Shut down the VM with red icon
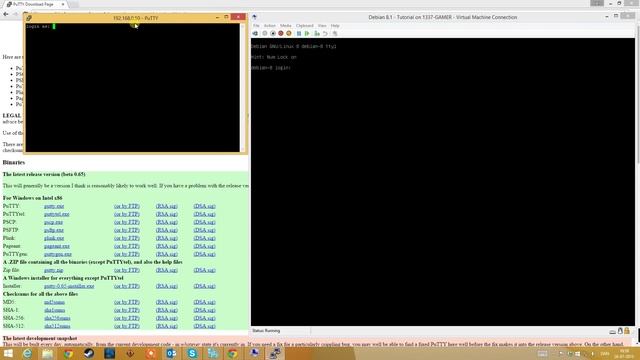This screenshot has width=640, height=360. 281,33
